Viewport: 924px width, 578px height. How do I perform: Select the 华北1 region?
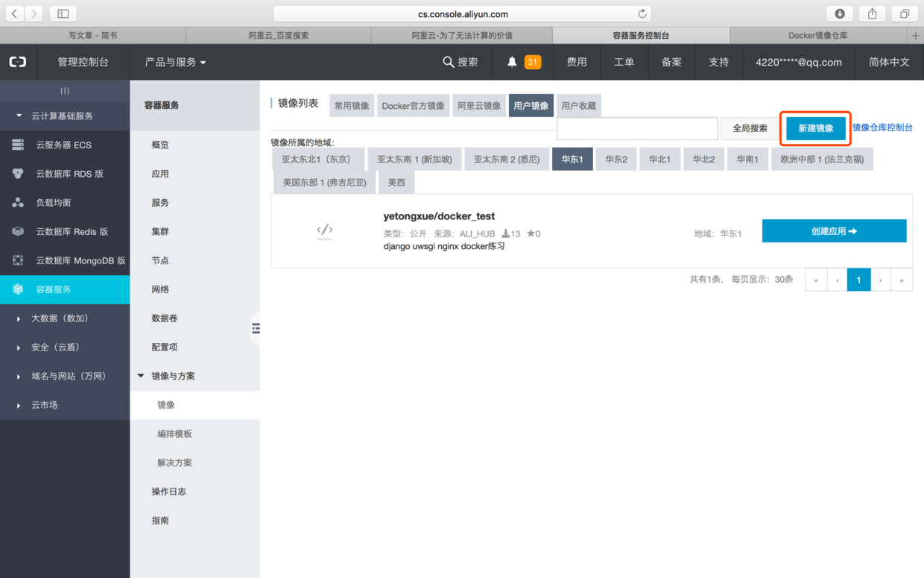pyautogui.click(x=659, y=159)
